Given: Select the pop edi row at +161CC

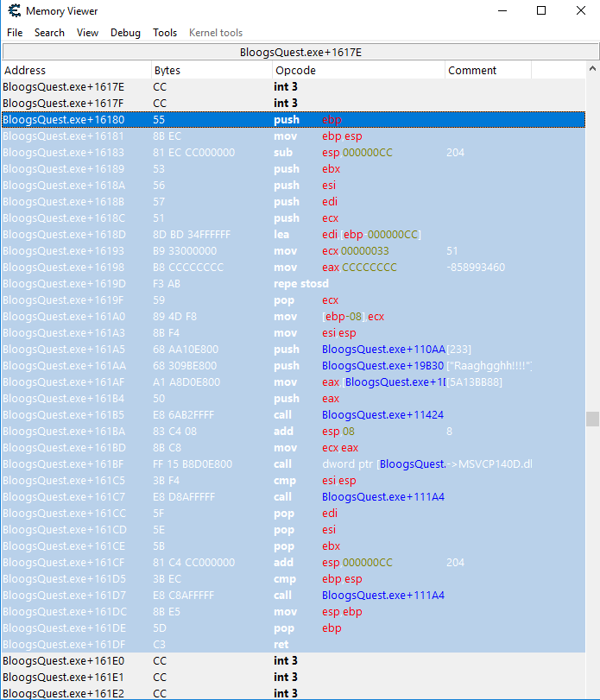Looking at the screenshot, I should pyautogui.click(x=294, y=514).
